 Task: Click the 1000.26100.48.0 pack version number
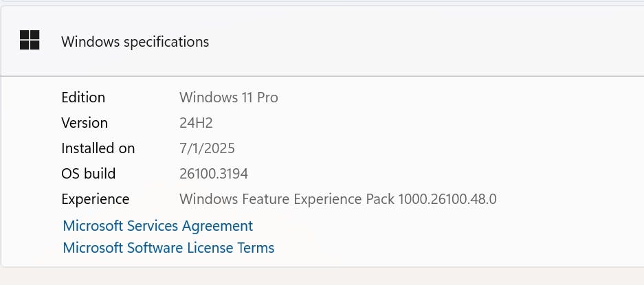(x=447, y=199)
